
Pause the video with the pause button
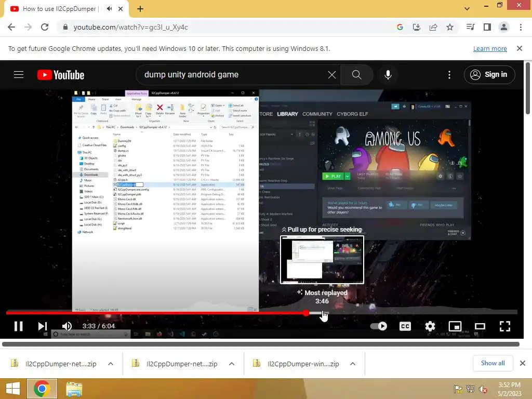[18, 326]
